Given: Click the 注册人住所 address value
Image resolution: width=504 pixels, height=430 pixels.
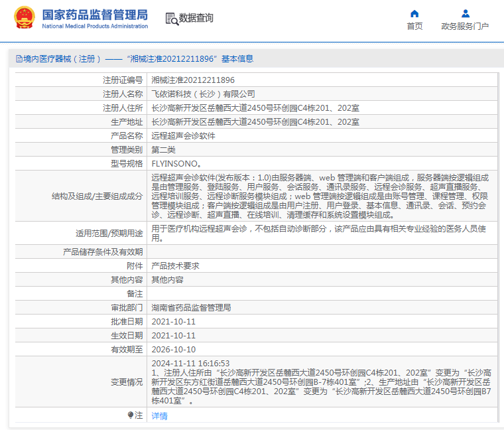Looking at the screenshot, I should coord(255,108).
